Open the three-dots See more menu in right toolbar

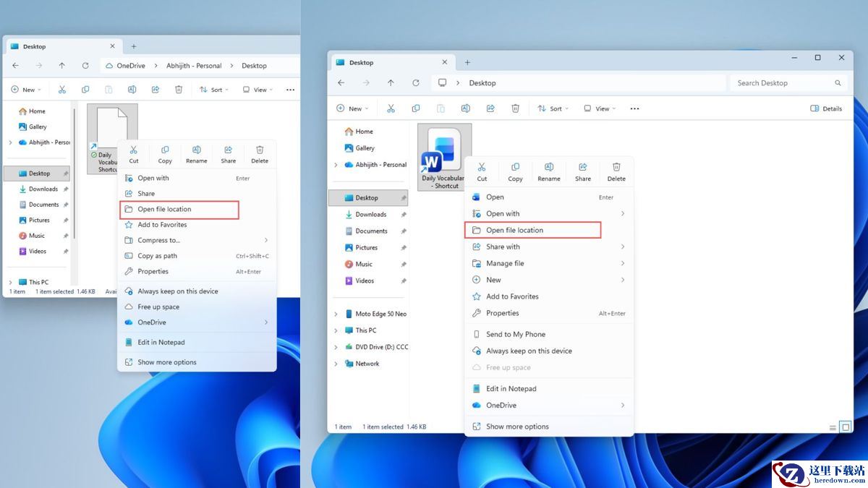(x=634, y=108)
